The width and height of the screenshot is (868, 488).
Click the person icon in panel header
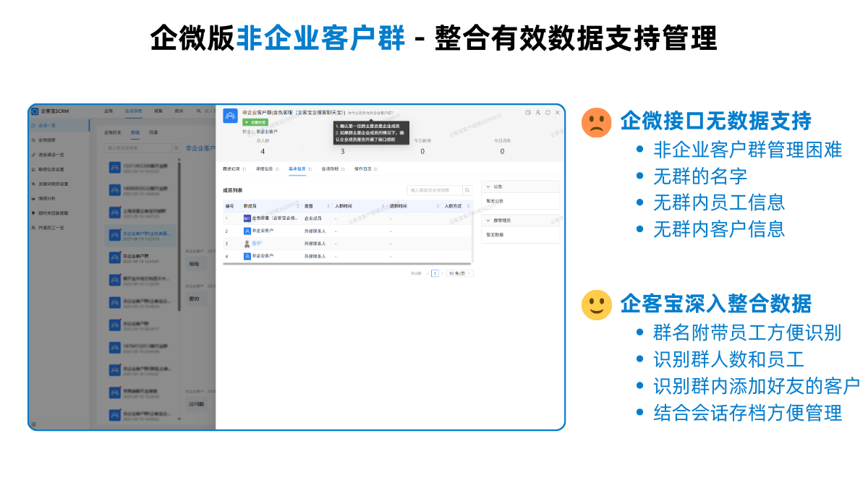point(537,113)
